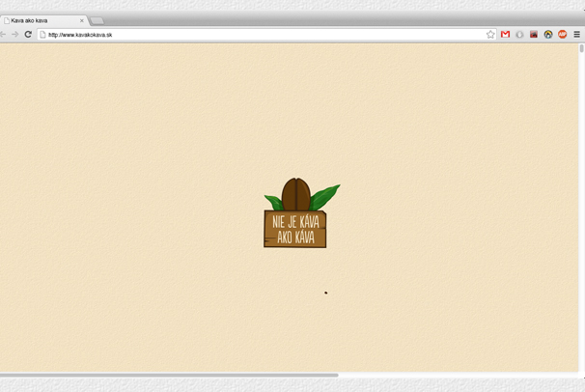Viewport: 585px width, 392px height.
Task: Click the wooden 'NIE JE KÁVA AKO KÁVA' sign
Action: coord(294,230)
